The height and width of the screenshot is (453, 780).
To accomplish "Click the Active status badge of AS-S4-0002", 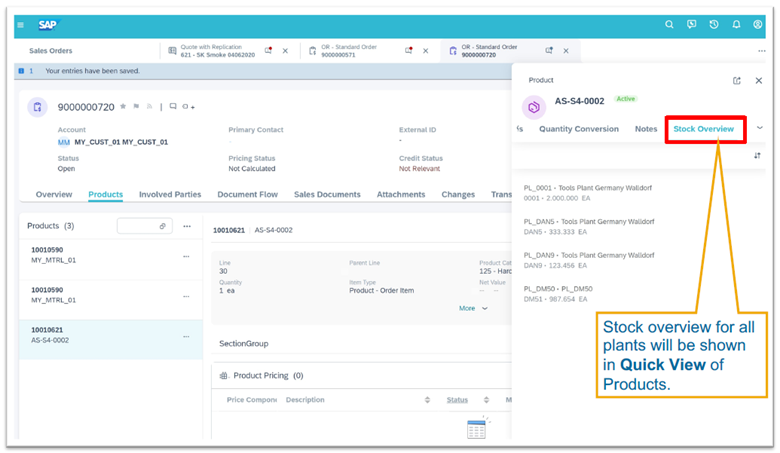I will 625,99.
